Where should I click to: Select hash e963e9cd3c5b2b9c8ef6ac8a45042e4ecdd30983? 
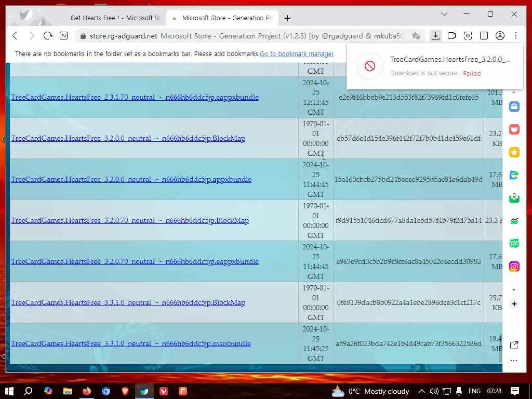[x=408, y=262]
